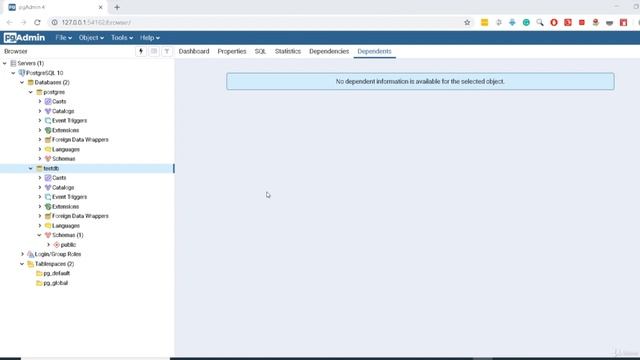This screenshot has height=360, width=640.
Task: Click the PostgreSQL 10 server elephant icon
Action: tap(22, 73)
